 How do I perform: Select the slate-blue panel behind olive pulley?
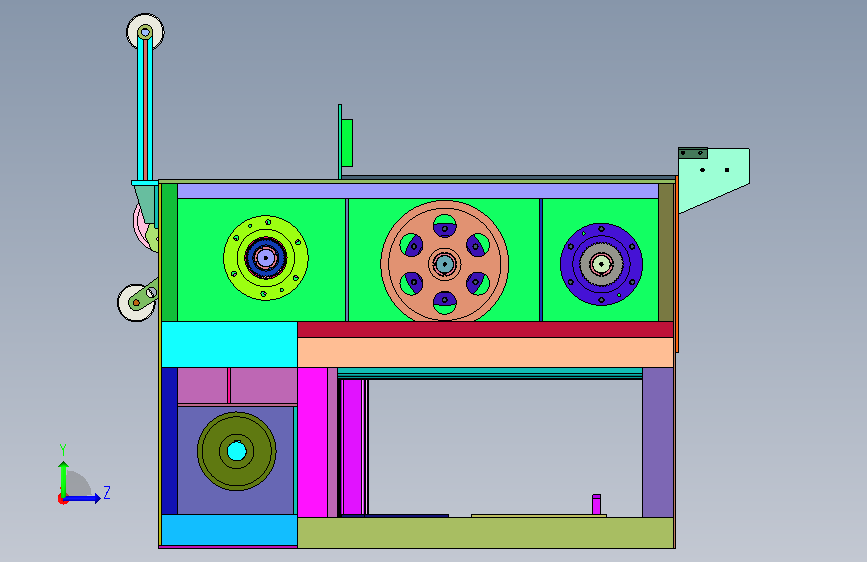pos(236,460)
